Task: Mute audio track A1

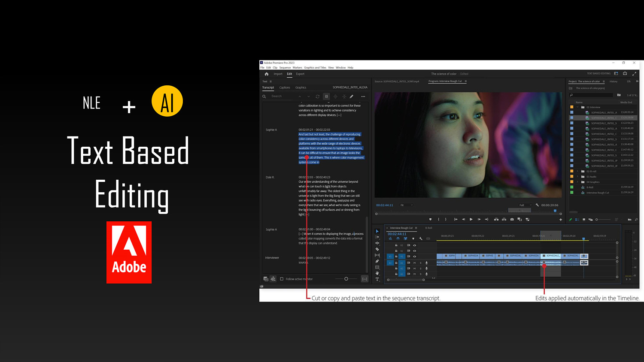Action: point(414,262)
